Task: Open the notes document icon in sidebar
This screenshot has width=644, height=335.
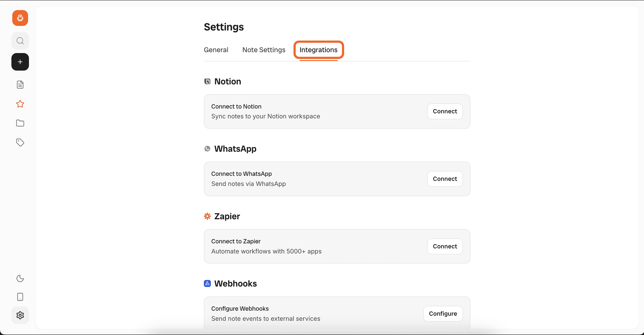Action: (x=20, y=85)
